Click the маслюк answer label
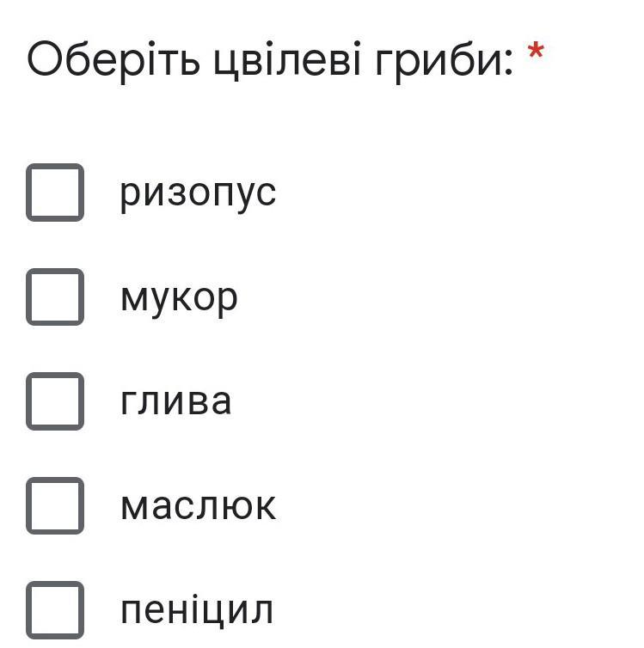The width and height of the screenshot is (644, 648). point(199,506)
